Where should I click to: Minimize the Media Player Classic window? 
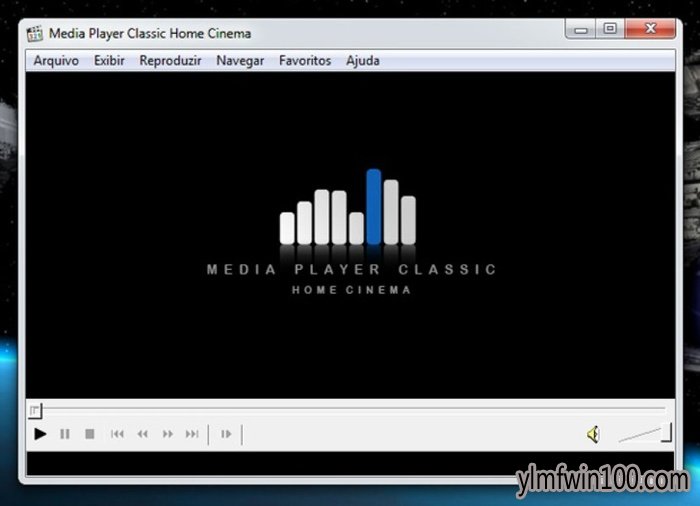(580, 29)
